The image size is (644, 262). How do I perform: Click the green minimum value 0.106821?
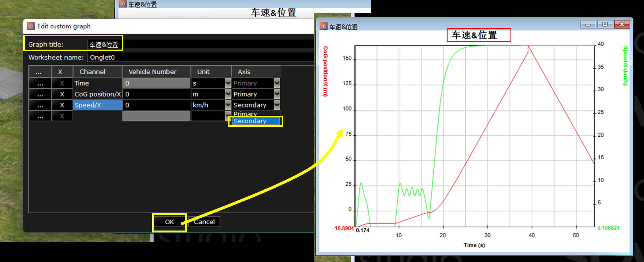tap(608, 228)
